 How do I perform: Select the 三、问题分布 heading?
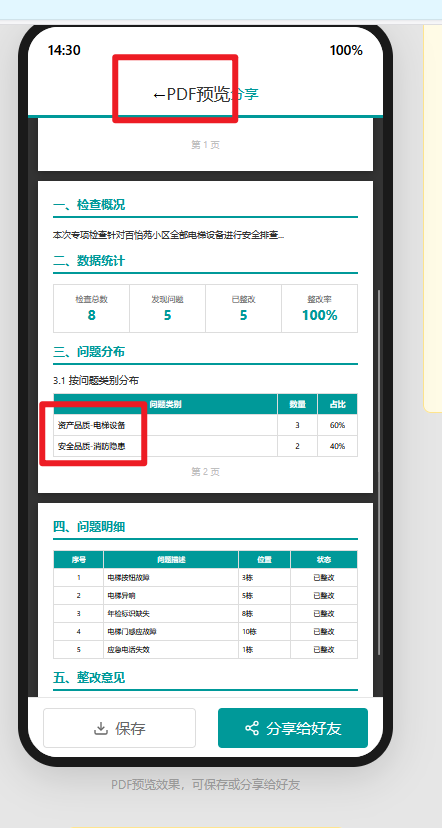[89, 352]
